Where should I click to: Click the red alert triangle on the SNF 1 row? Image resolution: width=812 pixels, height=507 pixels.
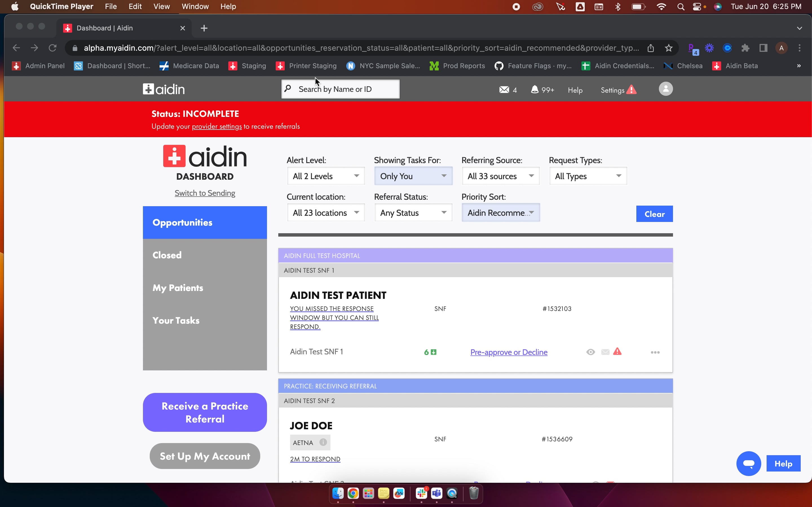pos(618,352)
